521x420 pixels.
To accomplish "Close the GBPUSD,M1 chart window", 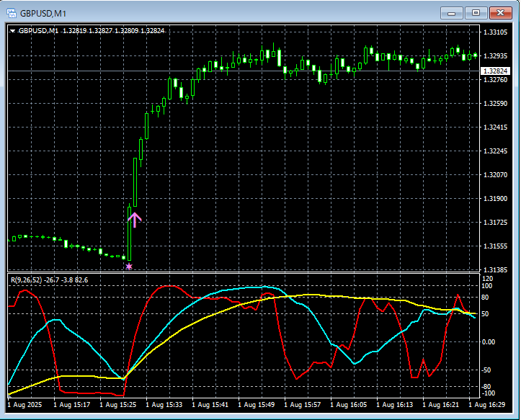I will tap(500, 12).
